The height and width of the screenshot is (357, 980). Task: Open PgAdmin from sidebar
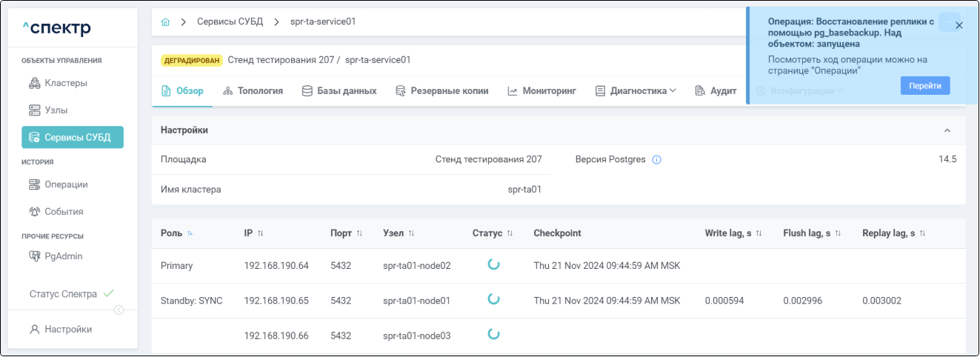pos(63,256)
